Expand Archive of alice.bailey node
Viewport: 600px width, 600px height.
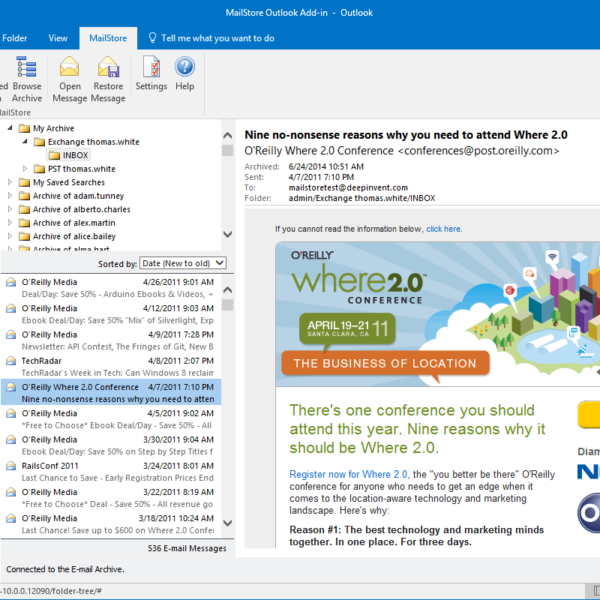[x=10, y=236]
